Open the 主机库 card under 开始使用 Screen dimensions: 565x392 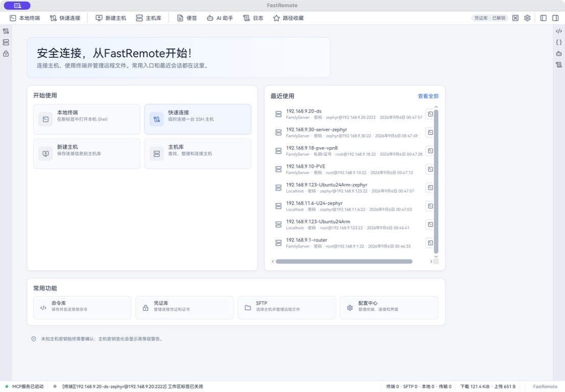tap(198, 154)
